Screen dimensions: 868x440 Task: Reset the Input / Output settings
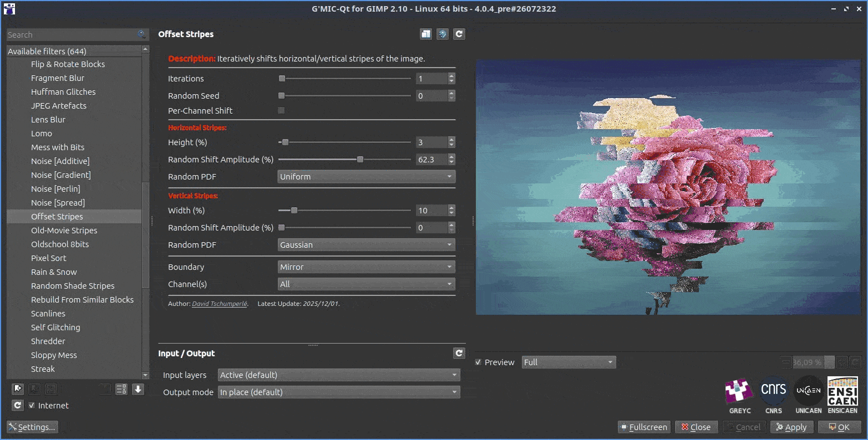tap(459, 353)
